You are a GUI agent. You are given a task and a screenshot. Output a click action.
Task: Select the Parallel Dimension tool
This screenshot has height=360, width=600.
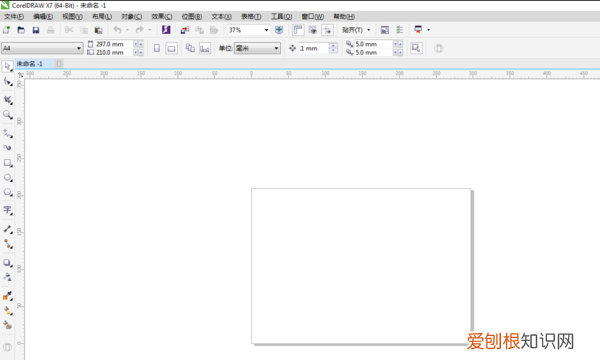7,229
